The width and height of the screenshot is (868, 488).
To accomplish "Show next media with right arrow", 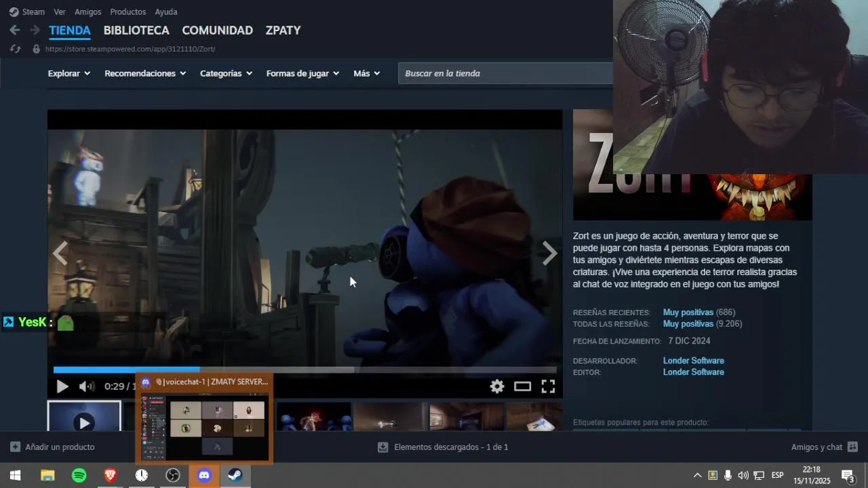I will click(x=549, y=253).
